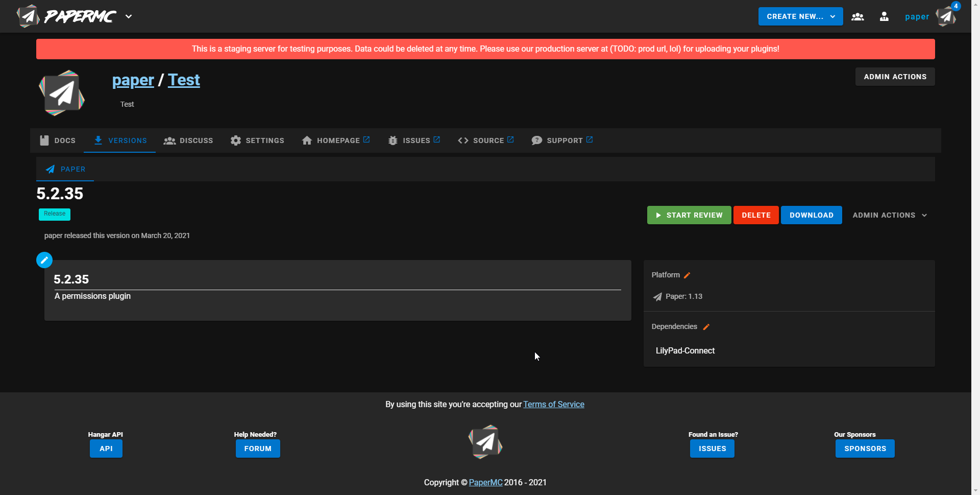Expand the PaperMC logo dropdown chevron
This screenshot has height=495, width=980.
point(129,16)
